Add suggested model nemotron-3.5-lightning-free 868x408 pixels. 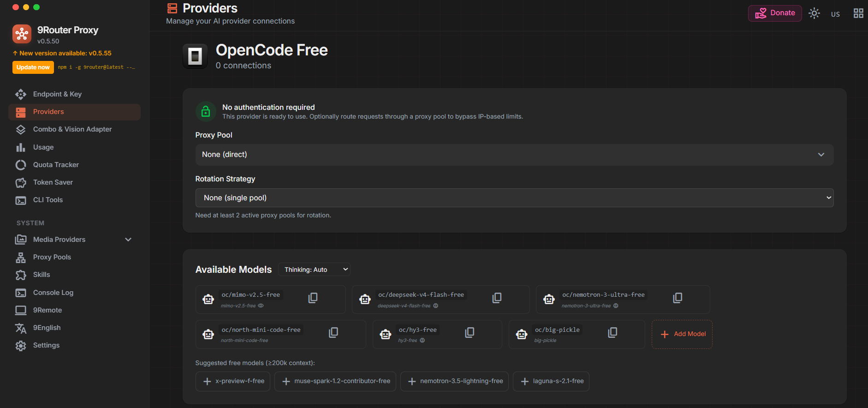tap(454, 381)
